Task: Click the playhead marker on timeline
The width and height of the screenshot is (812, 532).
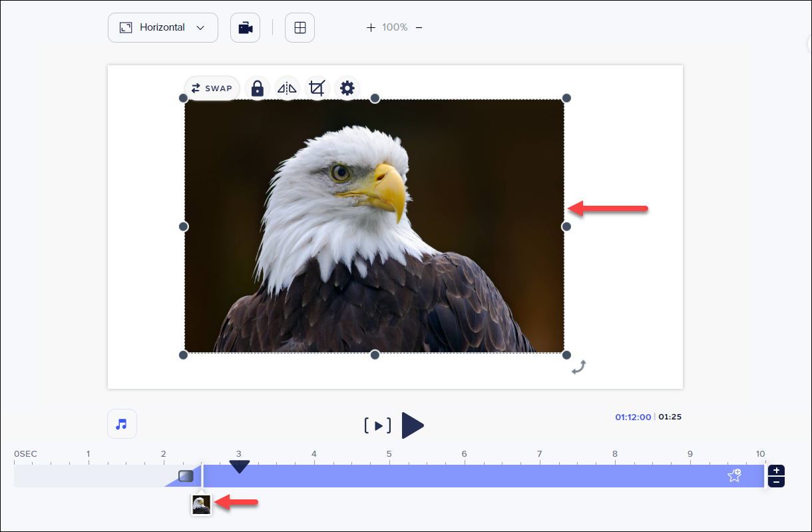Action: [239, 467]
